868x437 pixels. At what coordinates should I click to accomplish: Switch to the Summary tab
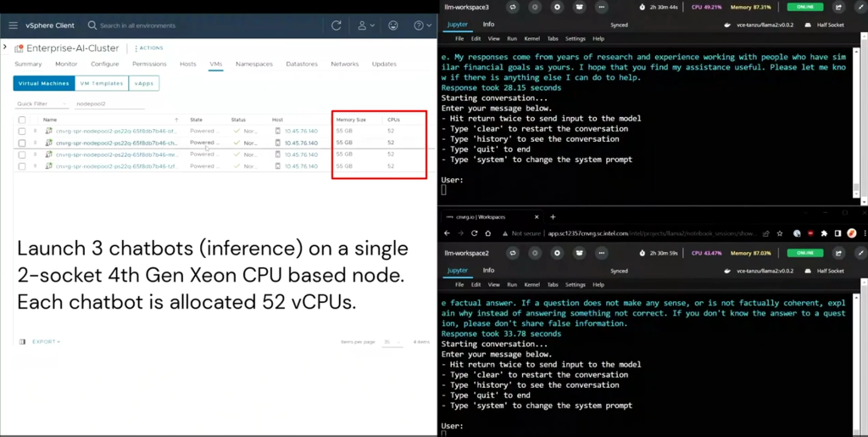[28, 64]
